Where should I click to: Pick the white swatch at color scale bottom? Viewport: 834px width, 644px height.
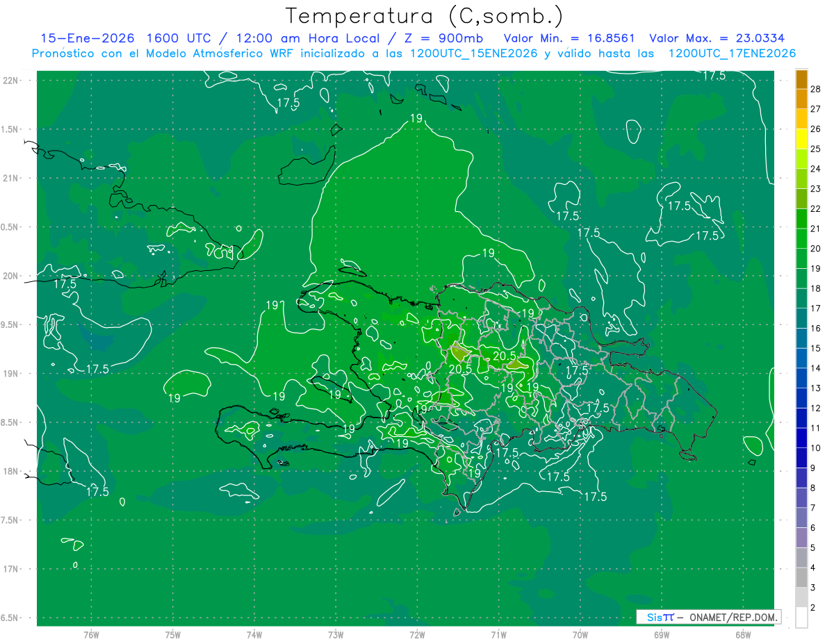[x=801, y=618]
